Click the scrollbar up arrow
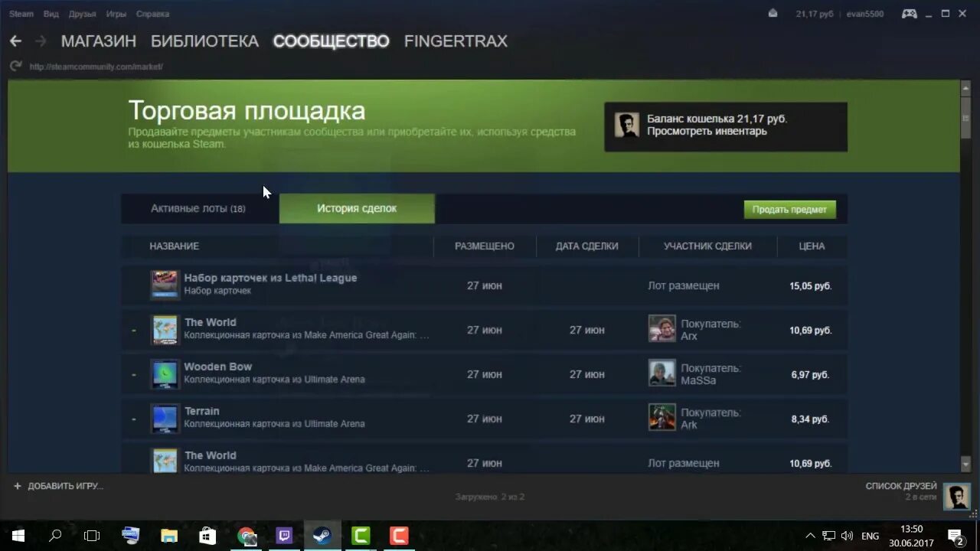Image resolution: width=980 pixels, height=551 pixels. 965,87
